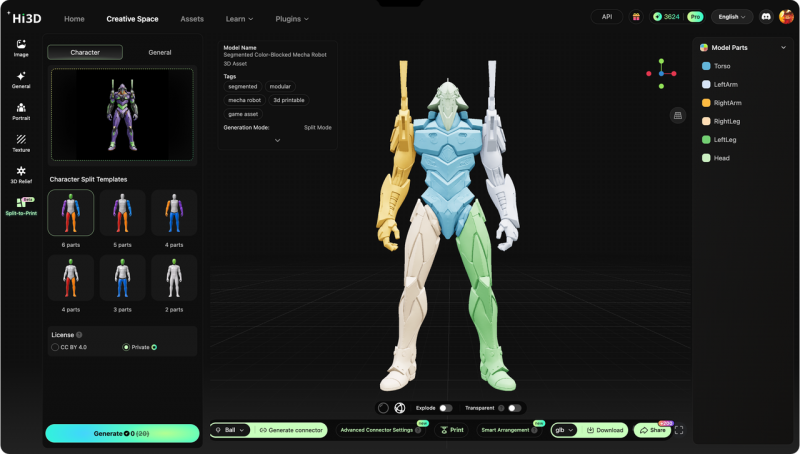Select the wireframe shading mode icon

pos(400,408)
